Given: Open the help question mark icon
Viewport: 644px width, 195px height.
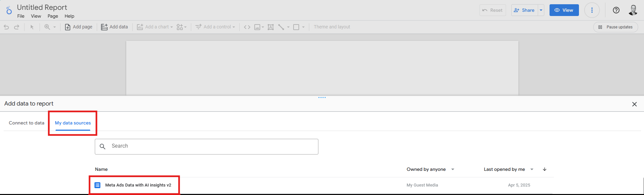Looking at the screenshot, I should (616, 10).
